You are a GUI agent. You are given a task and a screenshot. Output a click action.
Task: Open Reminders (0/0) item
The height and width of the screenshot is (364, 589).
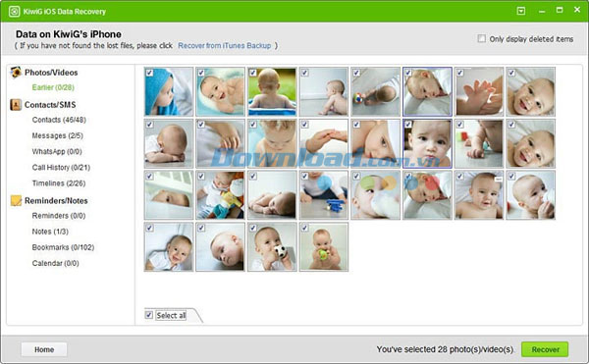point(59,216)
